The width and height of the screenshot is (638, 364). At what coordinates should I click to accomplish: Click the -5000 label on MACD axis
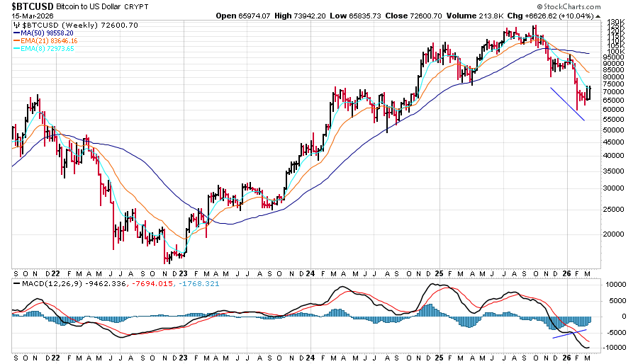click(x=615, y=332)
